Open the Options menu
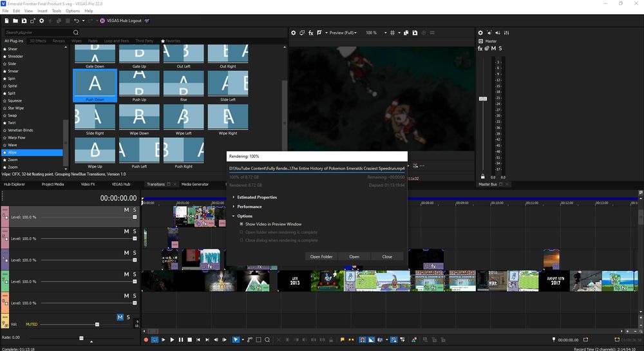Screen dimensions: 644x351 [73, 11]
